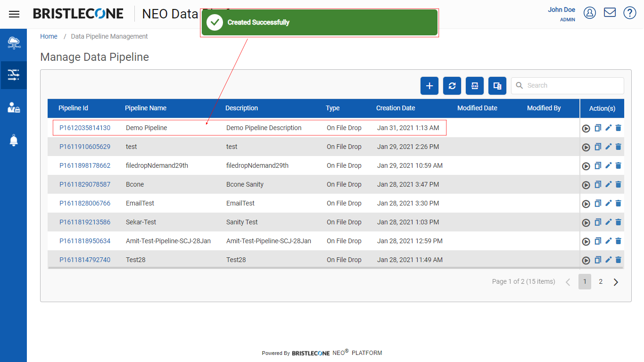Open the notifications bell sidebar icon
The height and width of the screenshot is (362, 644).
[x=14, y=140]
